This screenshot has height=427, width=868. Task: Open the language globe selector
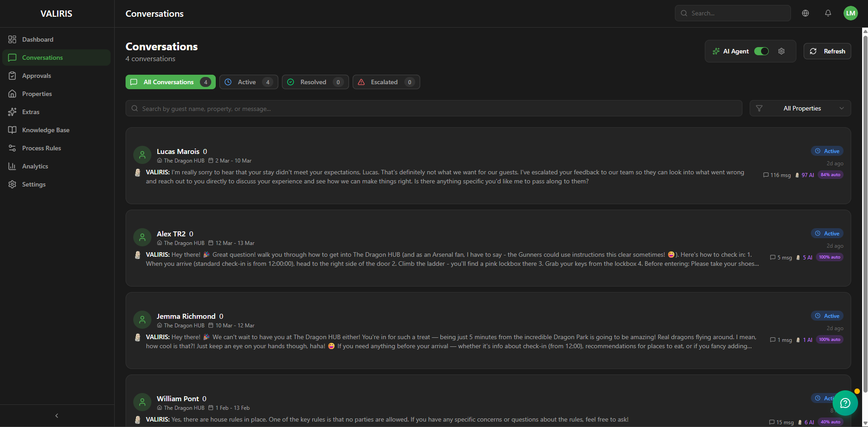click(x=805, y=13)
